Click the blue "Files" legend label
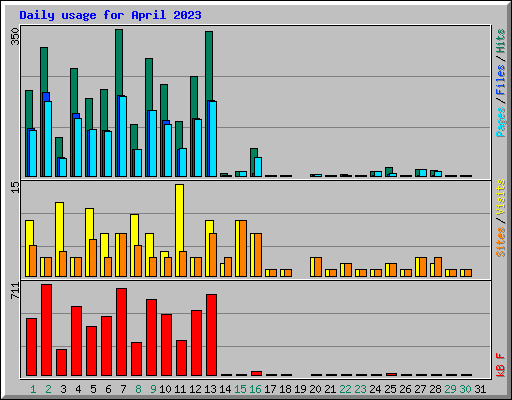512x400 pixels. point(501,80)
